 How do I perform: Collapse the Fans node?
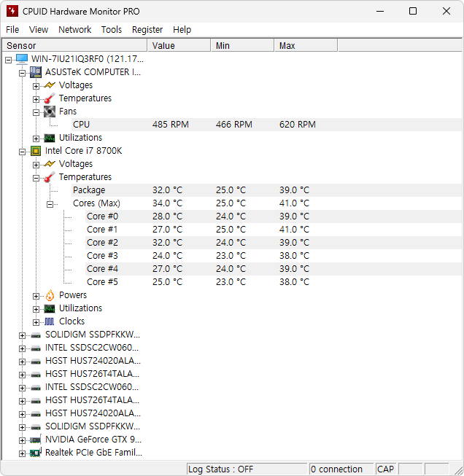tap(36, 113)
